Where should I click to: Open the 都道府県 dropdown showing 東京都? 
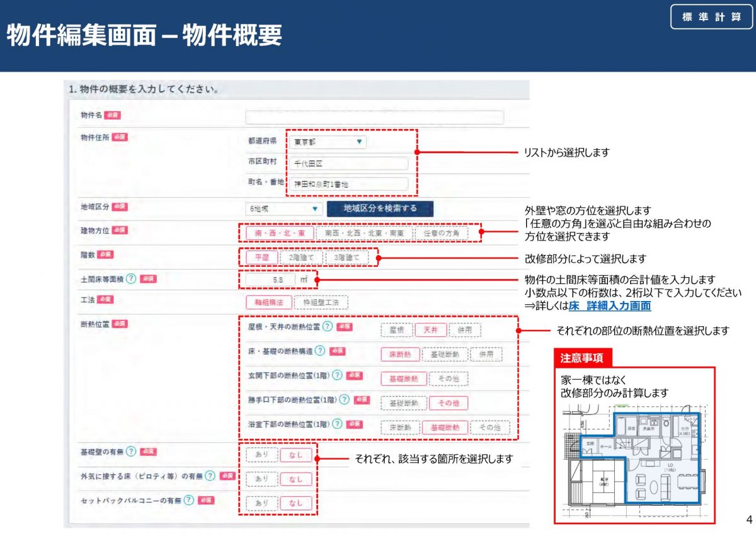click(x=328, y=142)
